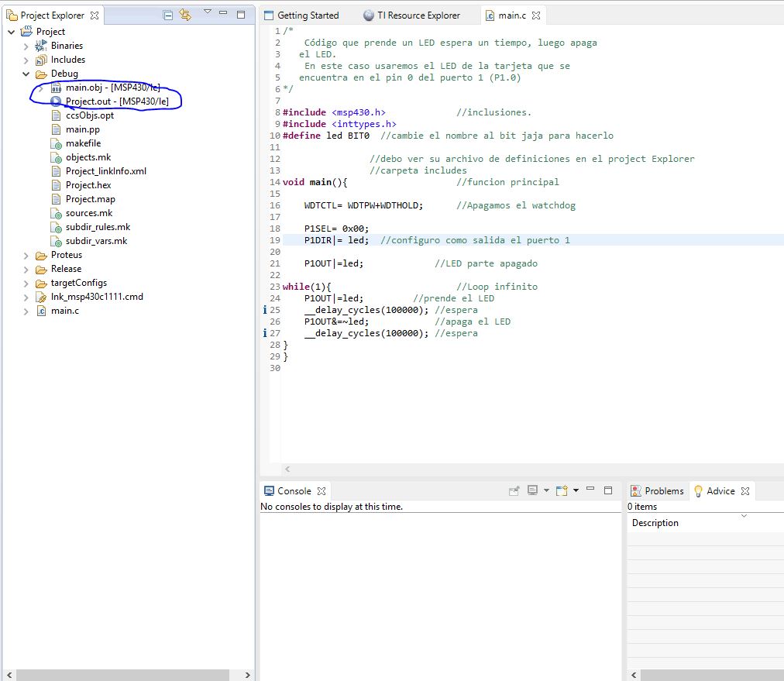Expand the Binaries node

26,46
